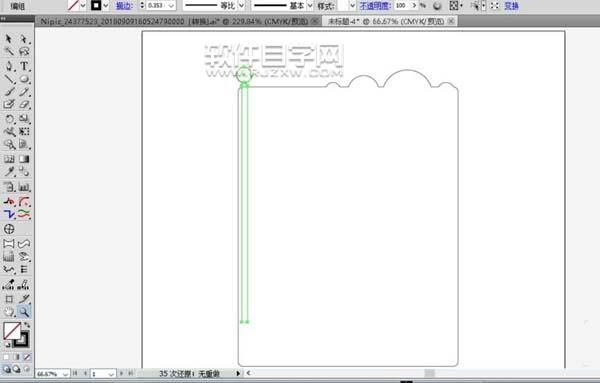Open the 66.67% zoom level dropdown
This screenshot has height=383, width=600.
click(x=65, y=374)
